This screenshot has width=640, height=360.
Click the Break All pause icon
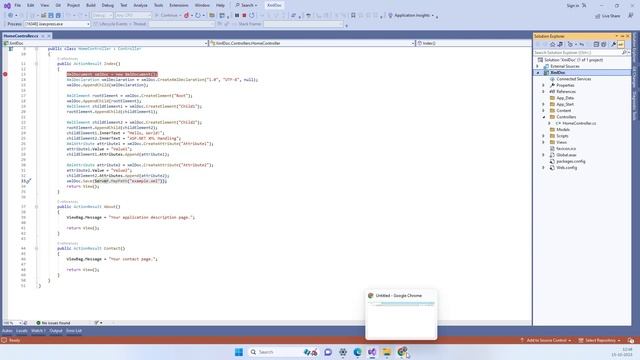[237, 15]
